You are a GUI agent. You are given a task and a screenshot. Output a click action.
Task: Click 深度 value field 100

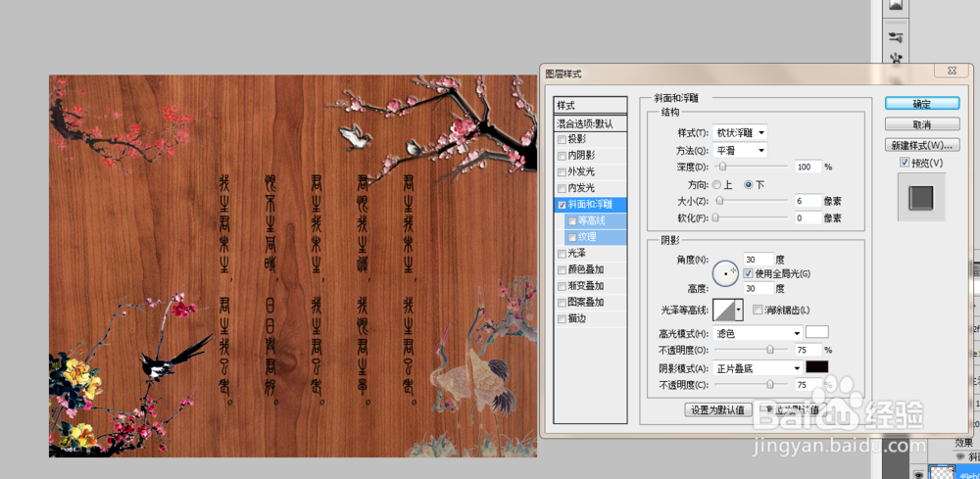point(808,167)
